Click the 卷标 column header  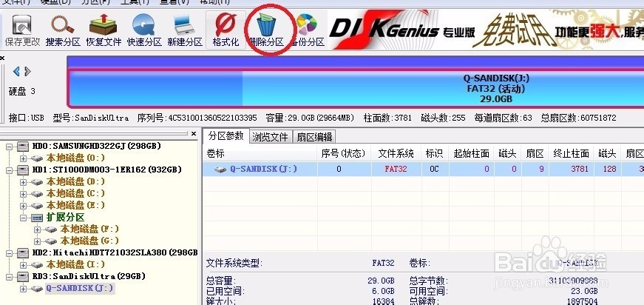click(x=260, y=154)
